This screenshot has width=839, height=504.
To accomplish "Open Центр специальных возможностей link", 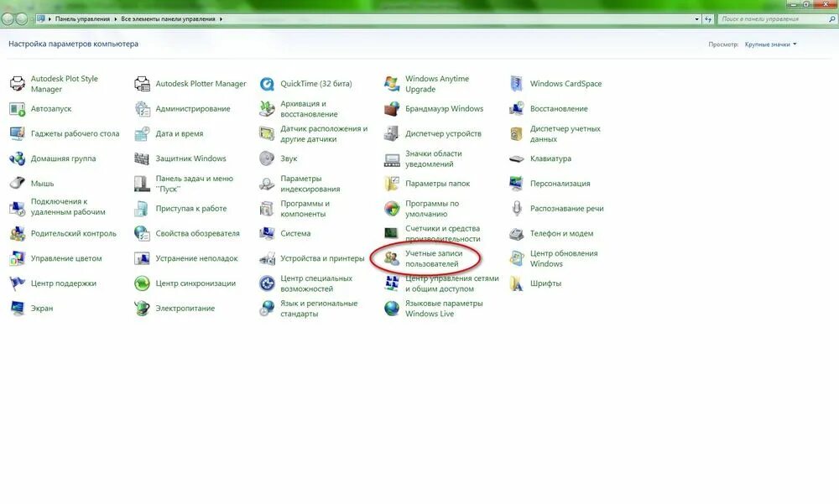I will [316, 283].
